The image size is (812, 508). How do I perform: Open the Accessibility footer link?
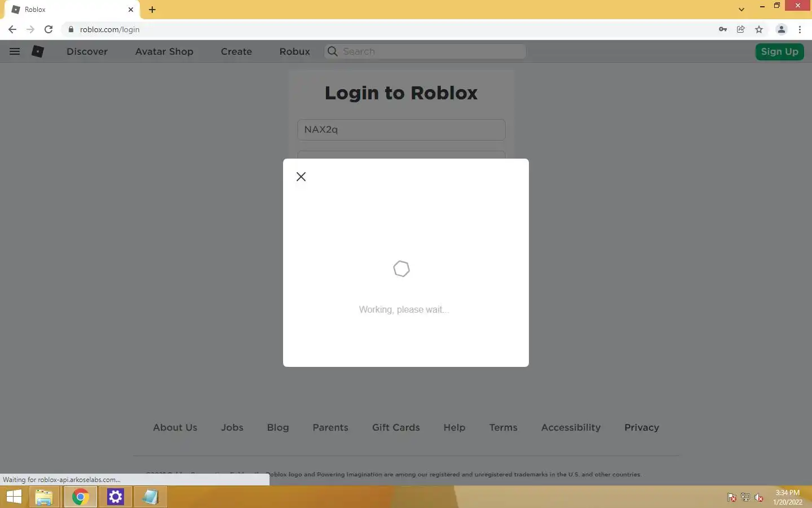571,427
